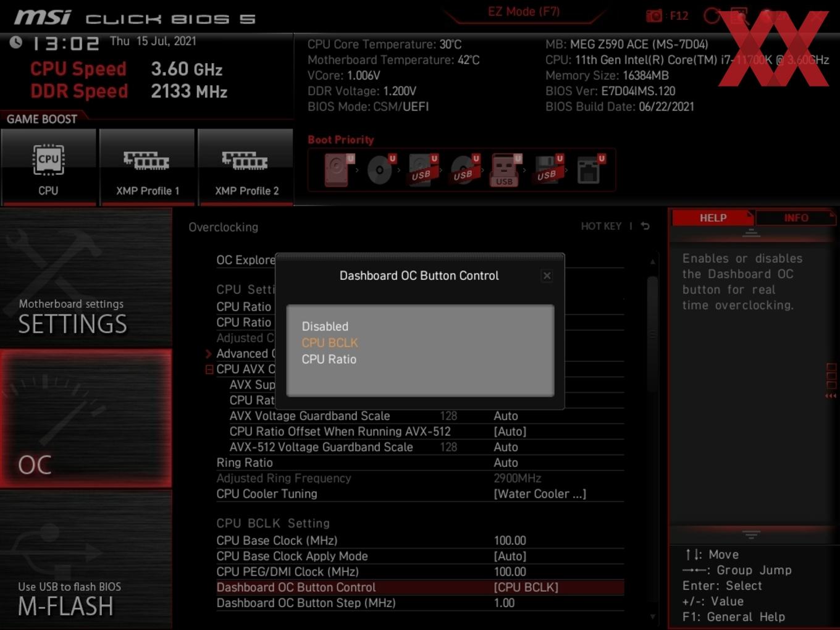Image resolution: width=840 pixels, height=630 pixels.
Task: Edit AVX Voltage Guardband Scale Auto value
Action: tap(506, 416)
